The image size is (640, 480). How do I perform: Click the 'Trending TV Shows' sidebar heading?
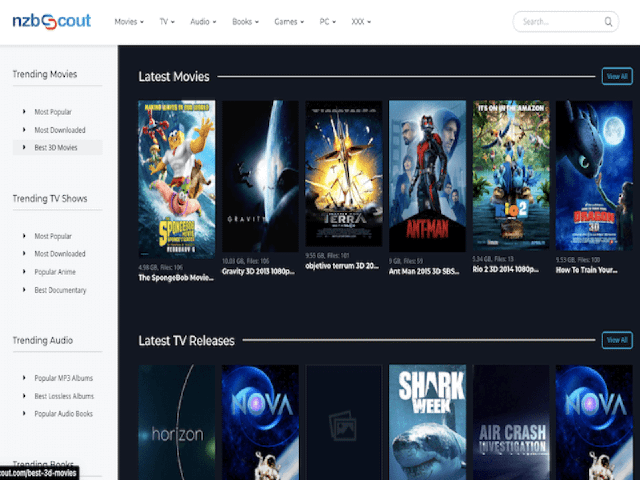point(50,198)
